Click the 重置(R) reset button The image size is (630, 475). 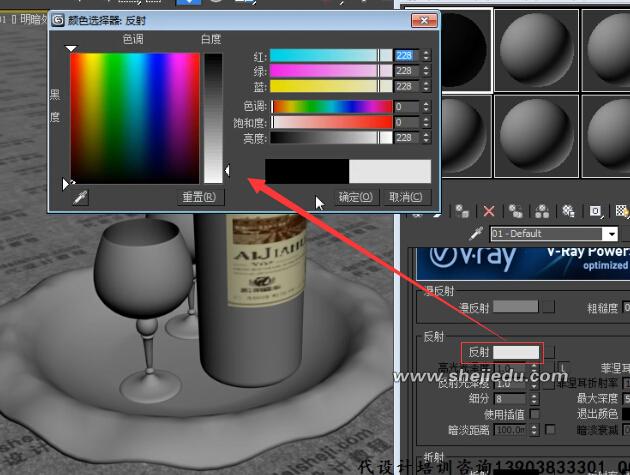tap(198, 197)
